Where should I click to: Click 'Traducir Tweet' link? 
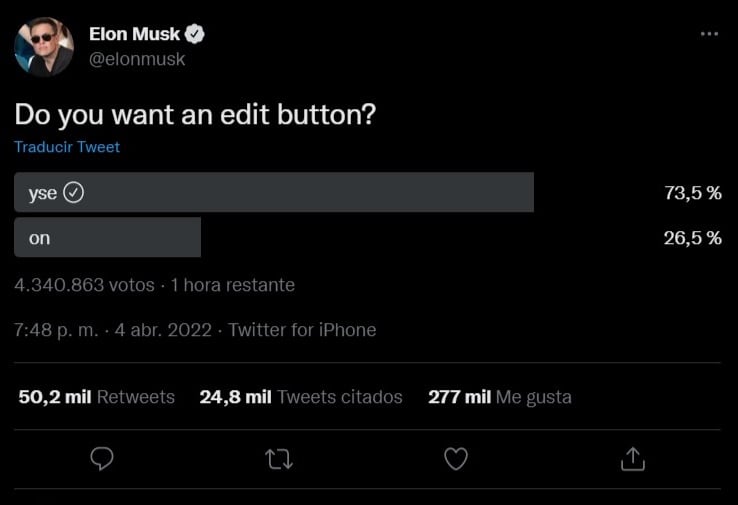click(x=67, y=147)
